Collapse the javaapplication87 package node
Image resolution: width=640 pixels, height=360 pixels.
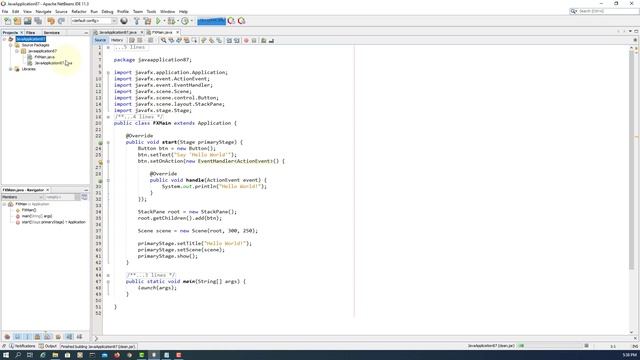[17, 51]
